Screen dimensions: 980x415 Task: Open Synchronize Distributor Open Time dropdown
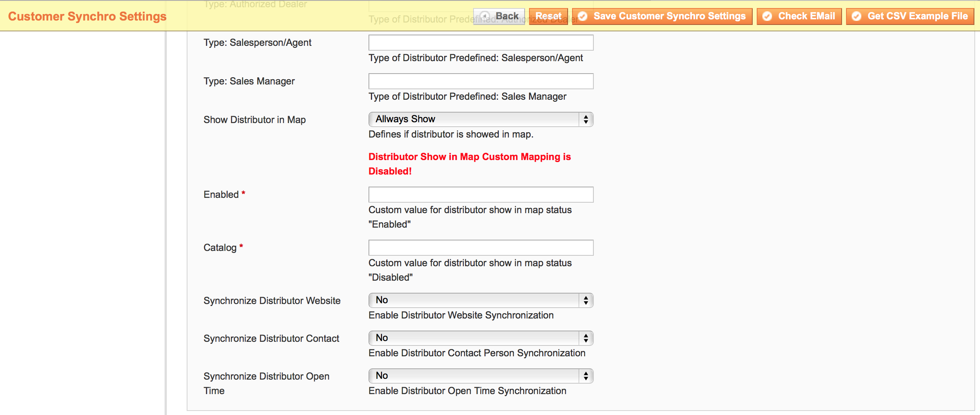481,376
